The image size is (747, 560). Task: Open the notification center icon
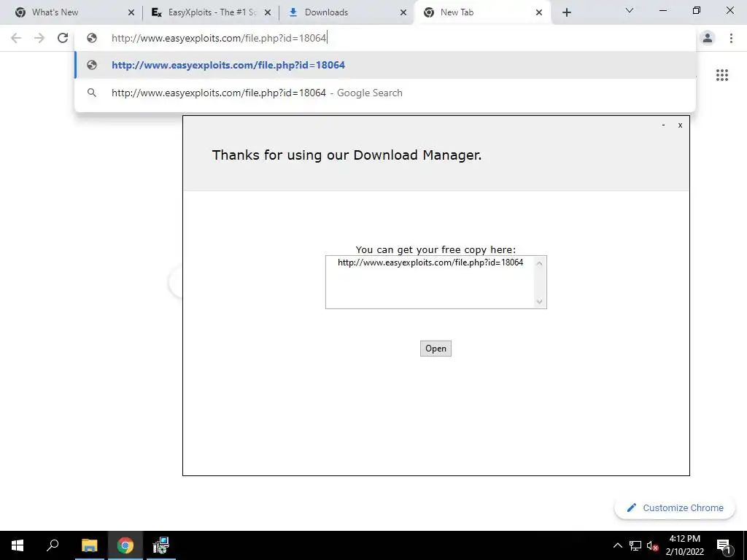click(724, 545)
